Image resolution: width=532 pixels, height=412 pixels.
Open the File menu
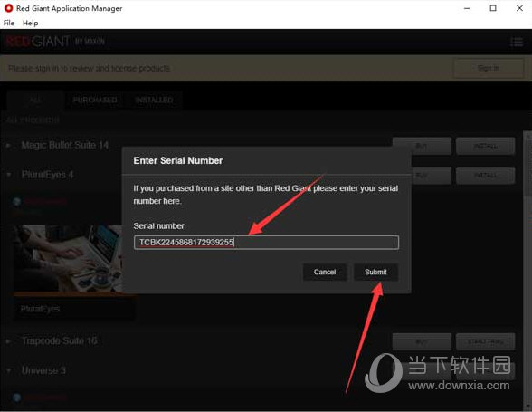[9, 24]
